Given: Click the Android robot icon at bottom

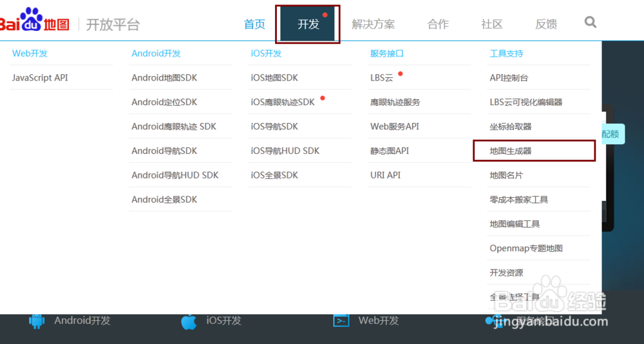Looking at the screenshot, I should [37, 320].
